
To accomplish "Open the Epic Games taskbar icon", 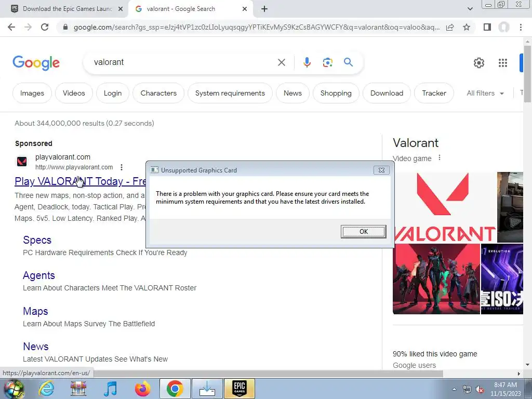I will (x=239, y=389).
